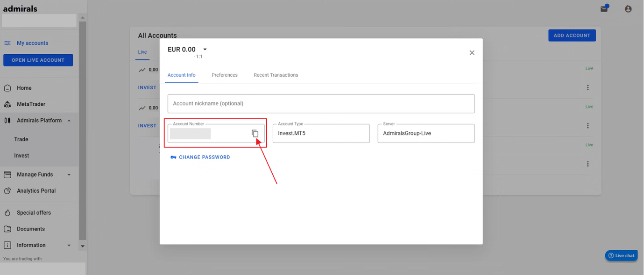
Task: Click the MetaTrader sidebar icon
Action: point(7,104)
